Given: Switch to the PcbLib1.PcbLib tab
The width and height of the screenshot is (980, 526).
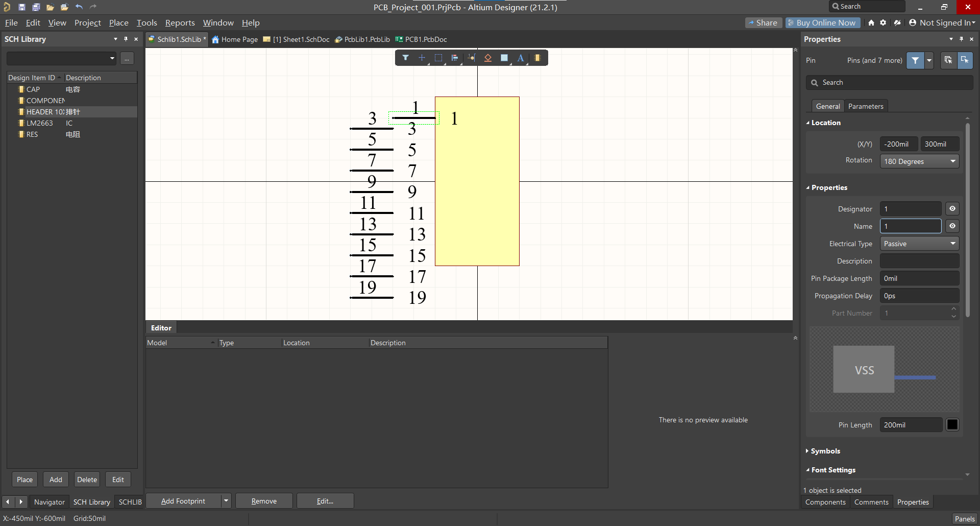Looking at the screenshot, I should (x=362, y=39).
